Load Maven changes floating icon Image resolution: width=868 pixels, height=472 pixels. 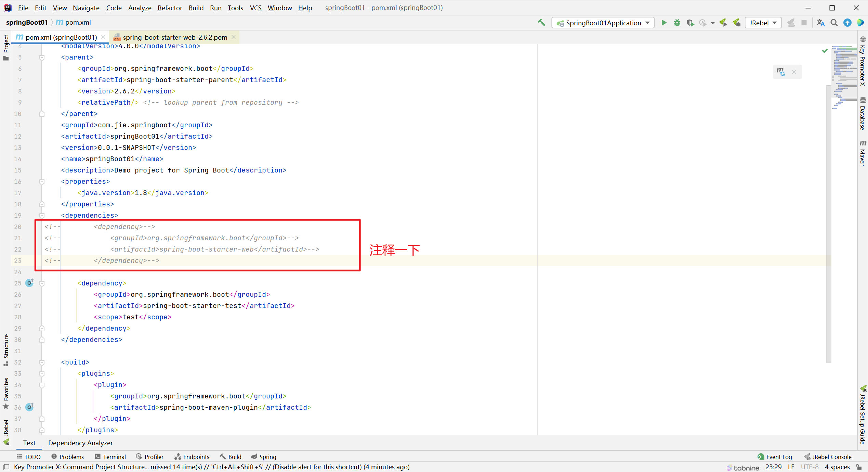[x=781, y=72]
